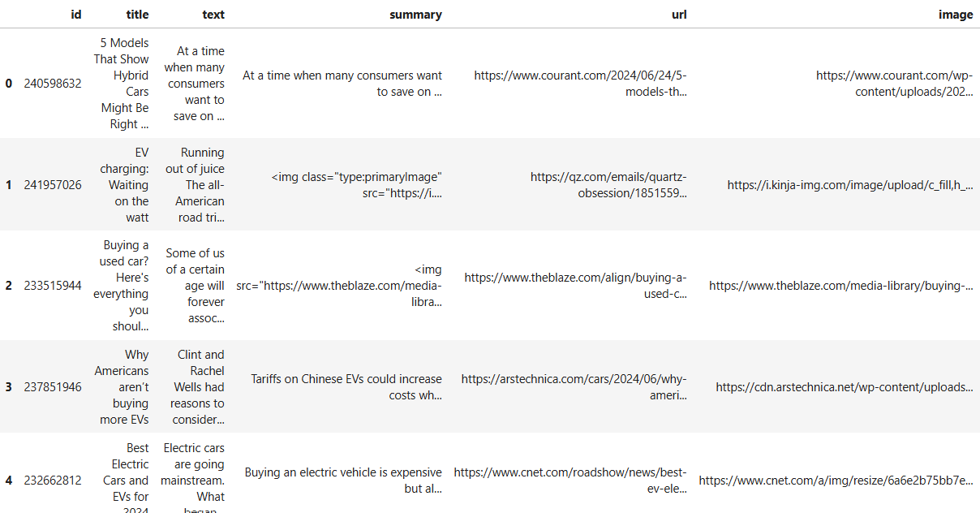
Task: Click the theblaze.com align url cell
Action: coord(575,286)
